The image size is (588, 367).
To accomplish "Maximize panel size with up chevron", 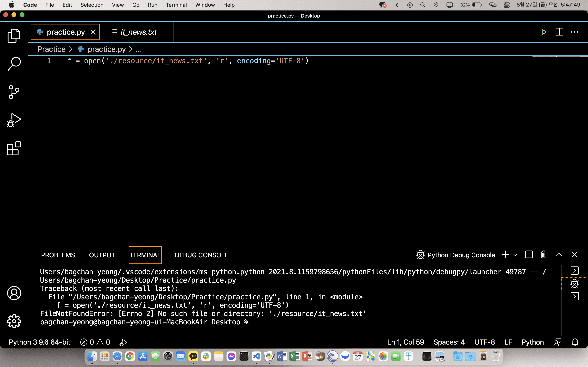I will [x=559, y=255].
